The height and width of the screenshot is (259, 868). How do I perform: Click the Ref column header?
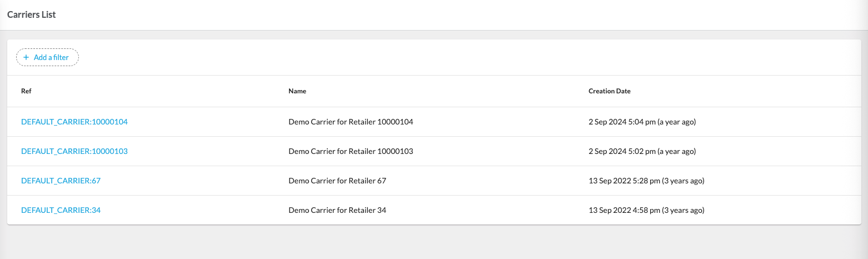[26, 91]
